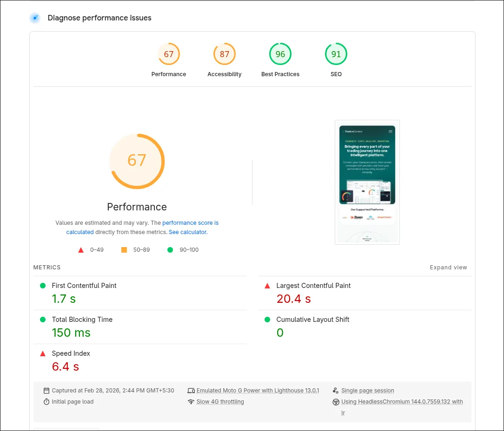
Task: Select the Accessibility score gauge showing 87
Action: point(225,53)
